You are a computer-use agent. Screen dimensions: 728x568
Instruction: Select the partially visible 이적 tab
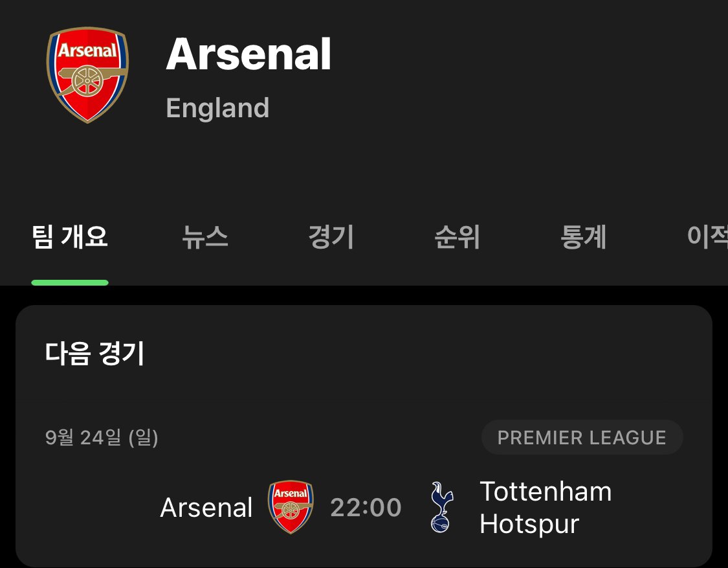pyautogui.click(x=707, y=236)
